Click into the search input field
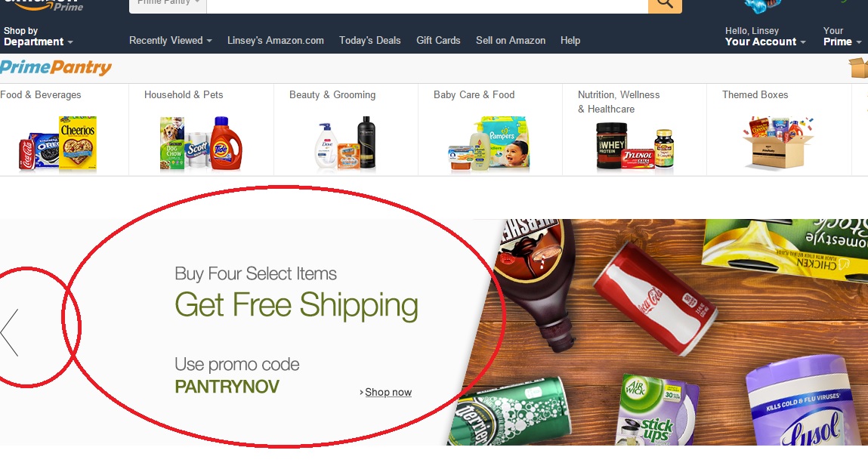The width and height of the screenshot is (868, 472). (428, 5)
